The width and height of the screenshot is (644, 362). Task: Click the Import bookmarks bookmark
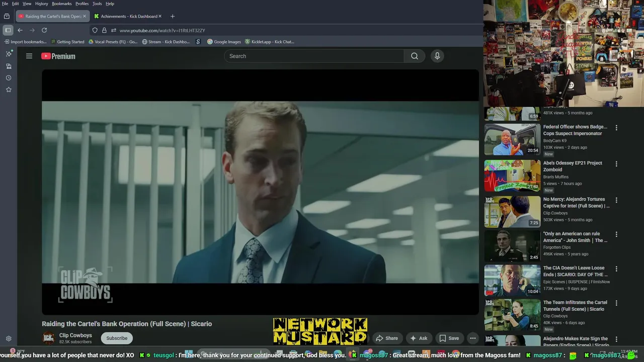(25, 42)
